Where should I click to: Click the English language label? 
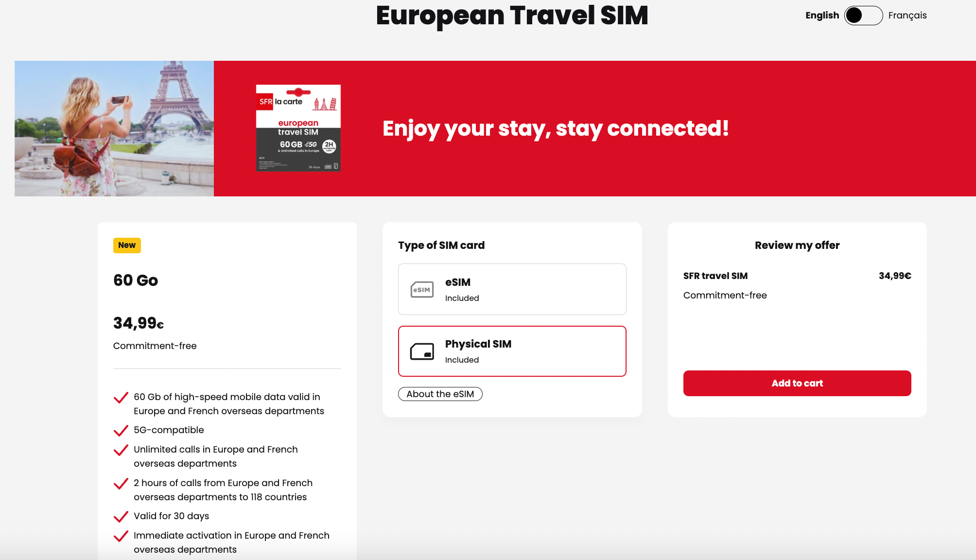[x=821, y=15]
